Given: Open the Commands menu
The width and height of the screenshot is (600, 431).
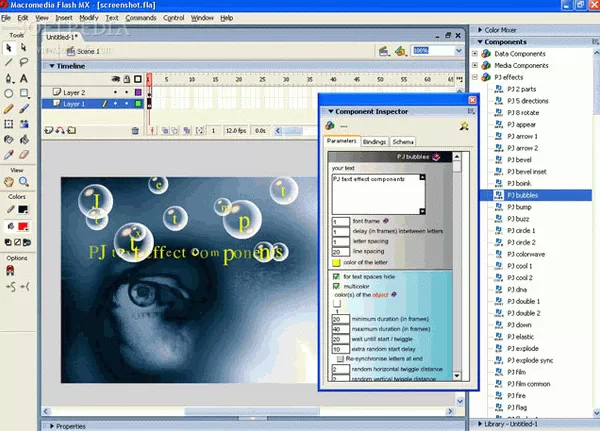Looking at the screenshot, I should 138,18.
